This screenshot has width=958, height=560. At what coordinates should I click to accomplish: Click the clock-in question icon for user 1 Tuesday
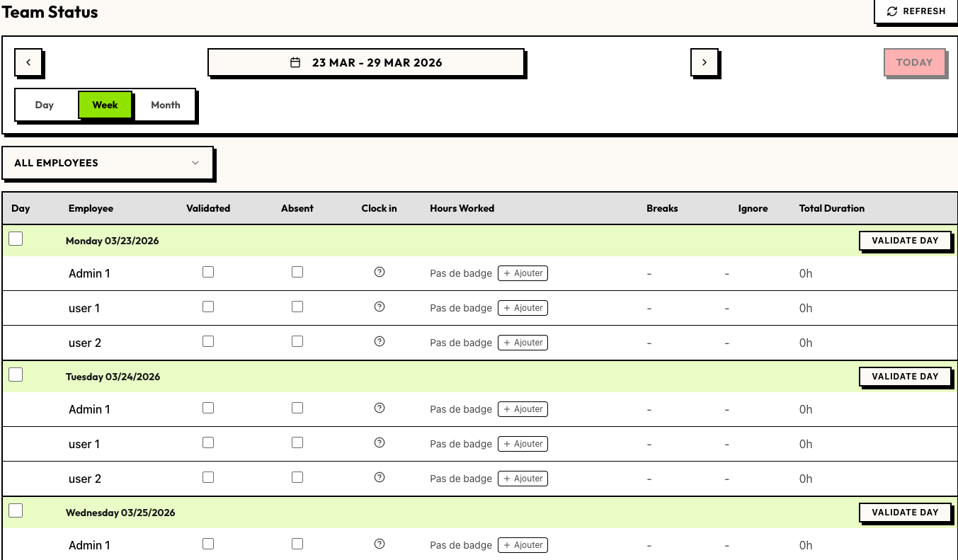(x=379, y=442)
